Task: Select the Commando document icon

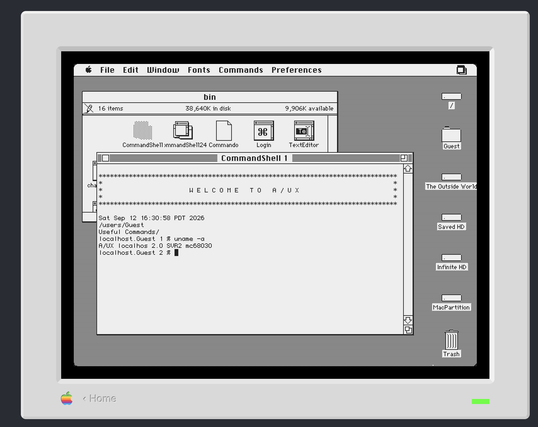Action: click(x=224, y=131)
